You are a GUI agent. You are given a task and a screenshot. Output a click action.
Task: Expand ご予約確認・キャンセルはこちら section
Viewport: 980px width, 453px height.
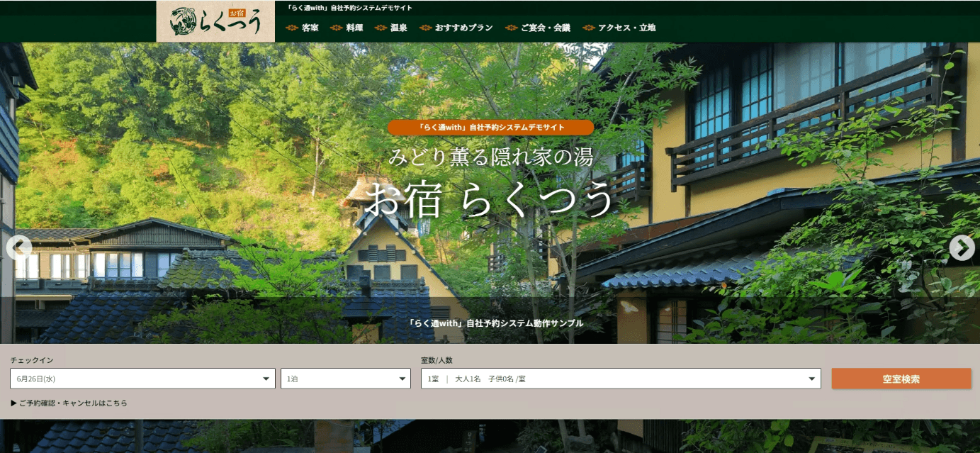[x=68, y=403]
